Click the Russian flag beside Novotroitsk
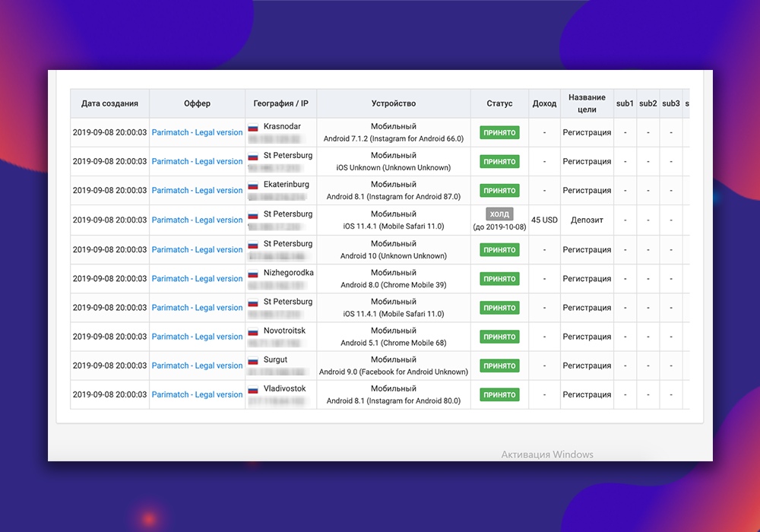The width and height of the screenshot is (760, 532). (253, 332)
